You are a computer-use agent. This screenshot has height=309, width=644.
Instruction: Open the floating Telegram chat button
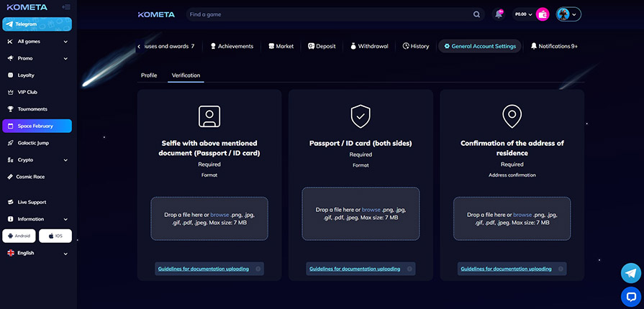[631, 273]
